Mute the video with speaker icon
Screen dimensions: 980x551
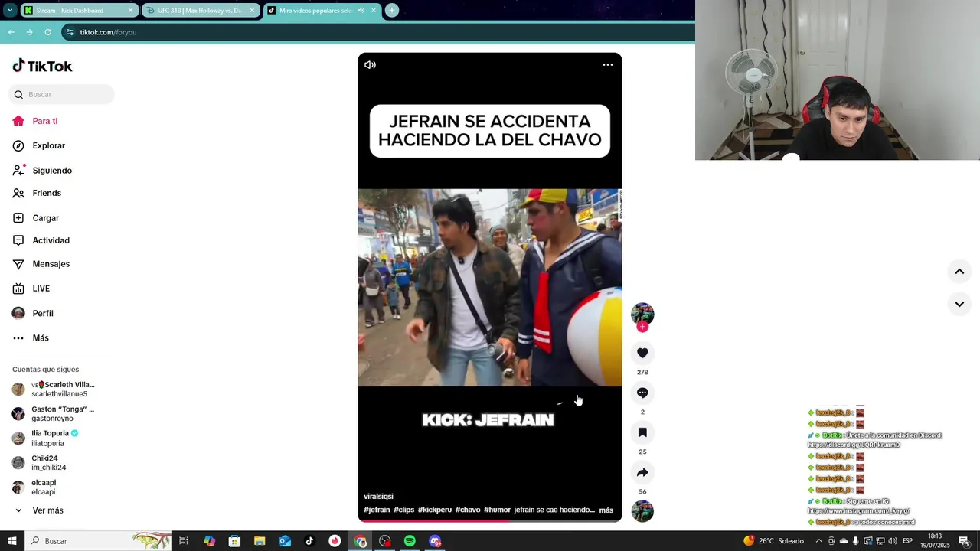pos(370,65)
